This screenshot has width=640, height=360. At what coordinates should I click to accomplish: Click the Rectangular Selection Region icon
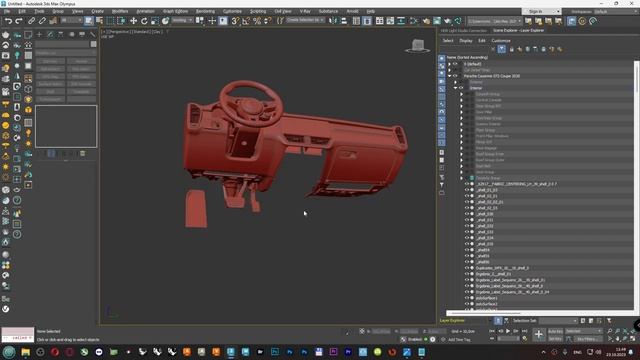click(x=110, y=21)
